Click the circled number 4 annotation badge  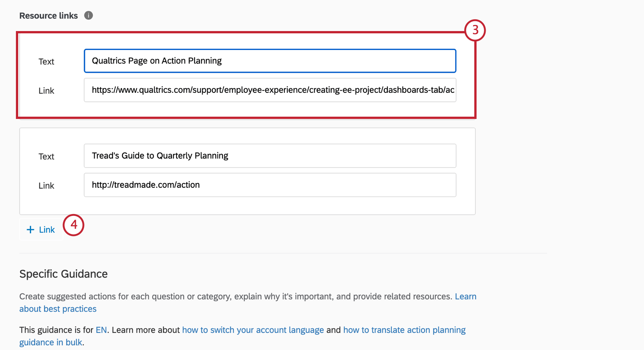(73, 225)
